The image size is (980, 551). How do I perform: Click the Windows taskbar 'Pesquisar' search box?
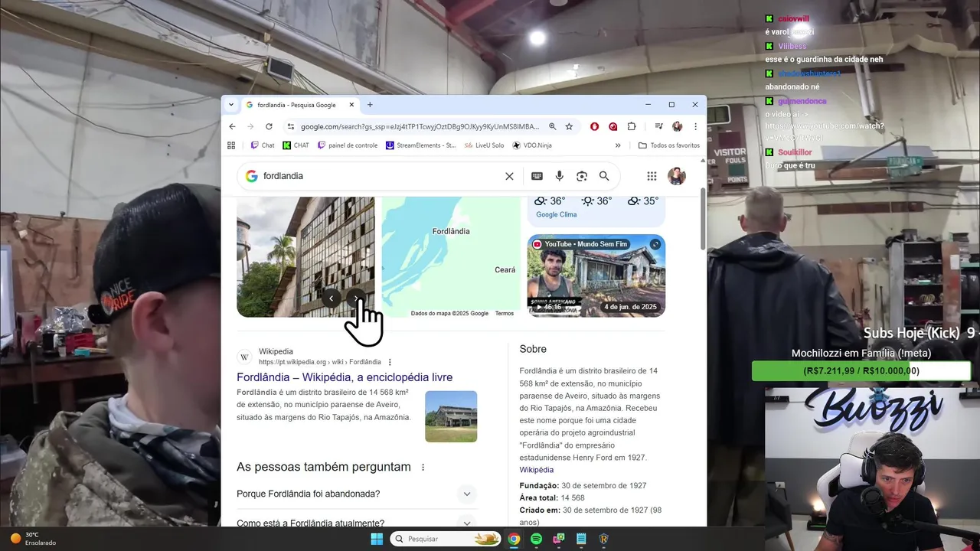click(446, 539)
